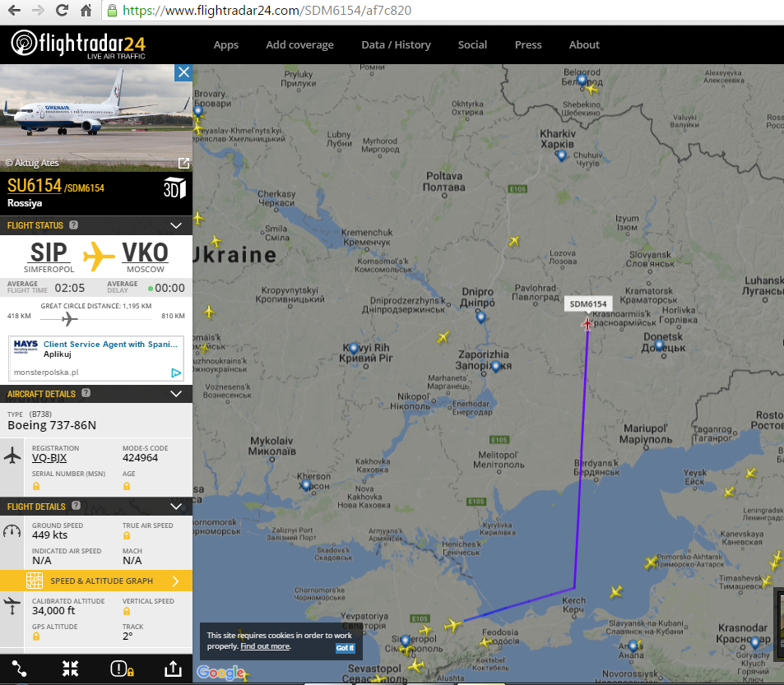Collapse the Flight Status section
Viewport: 784px width, 685px height.
click(x=176, y=225)
